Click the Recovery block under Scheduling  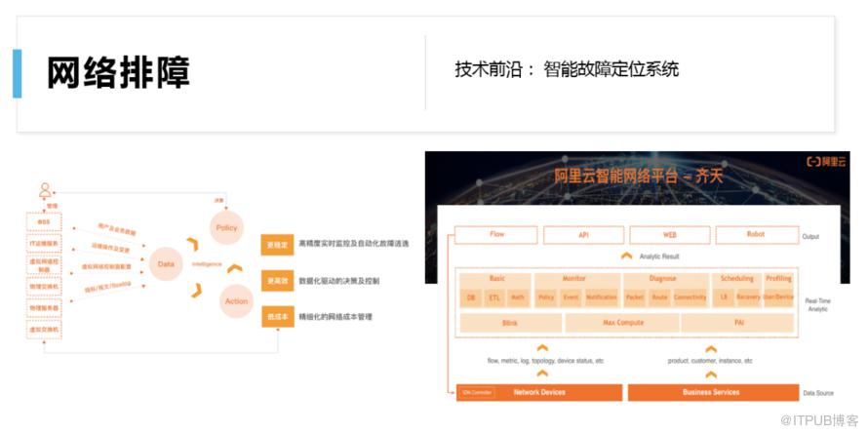coord(748,297)
